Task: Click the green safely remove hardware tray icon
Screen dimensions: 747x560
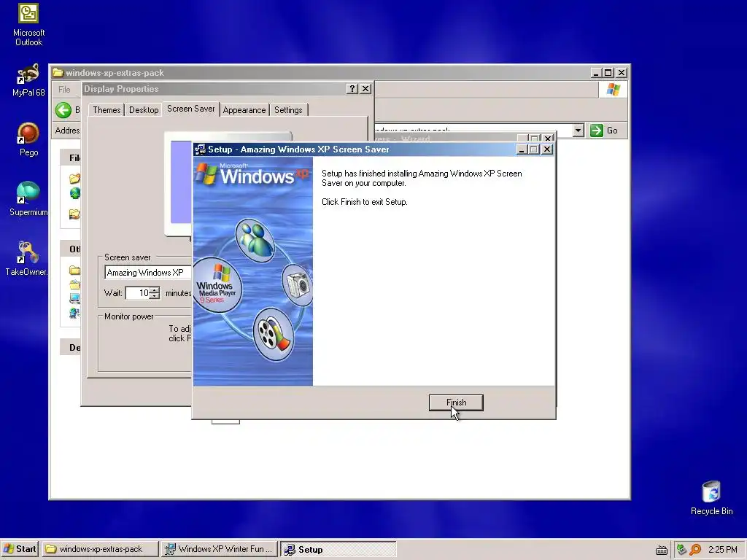Action: (681, 550)
